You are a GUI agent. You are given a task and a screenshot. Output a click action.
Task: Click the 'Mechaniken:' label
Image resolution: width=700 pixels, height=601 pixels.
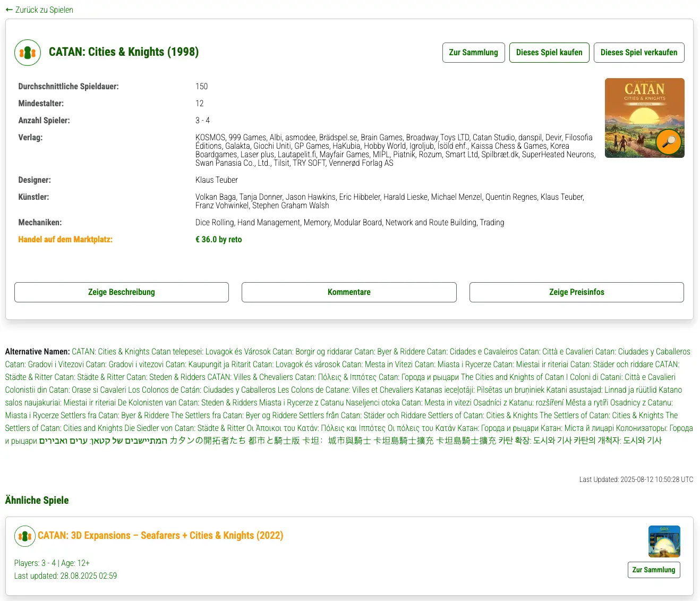pos(40,223)
